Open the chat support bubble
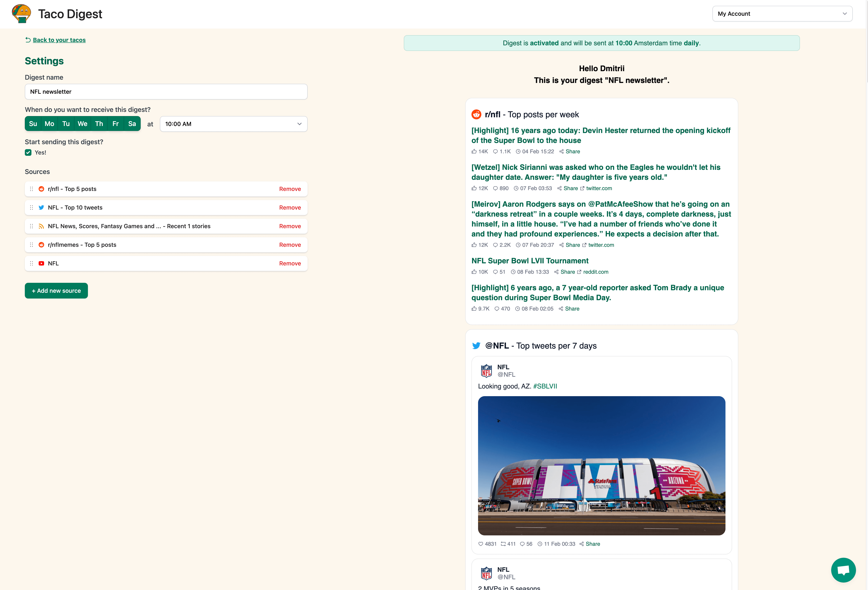 click(x=843, y=570)
